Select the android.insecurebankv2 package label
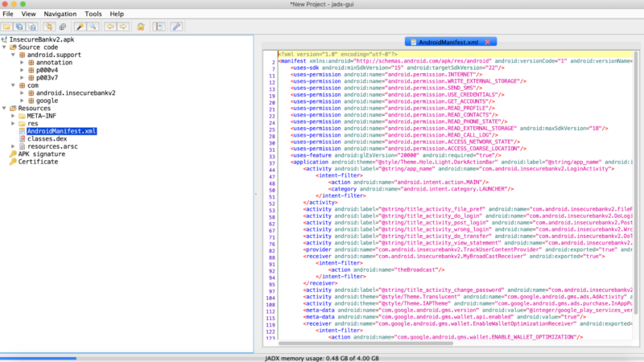 click(x=76, y=93)
